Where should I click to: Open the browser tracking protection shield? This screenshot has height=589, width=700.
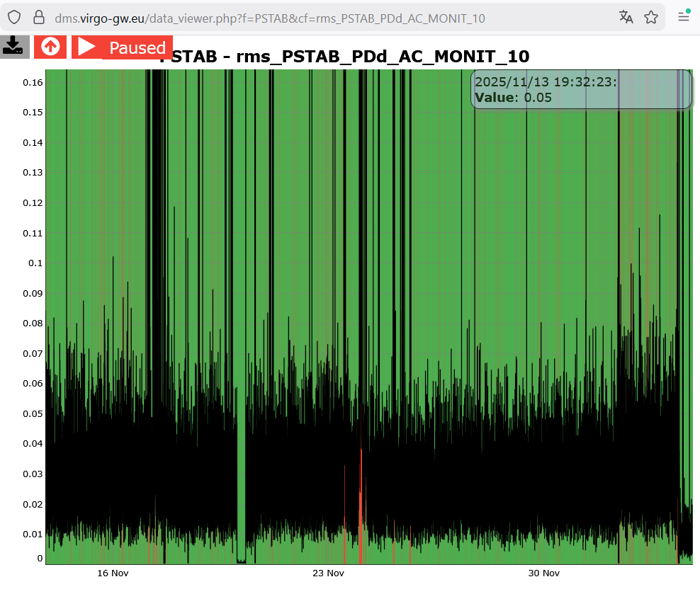click(15, 17)
